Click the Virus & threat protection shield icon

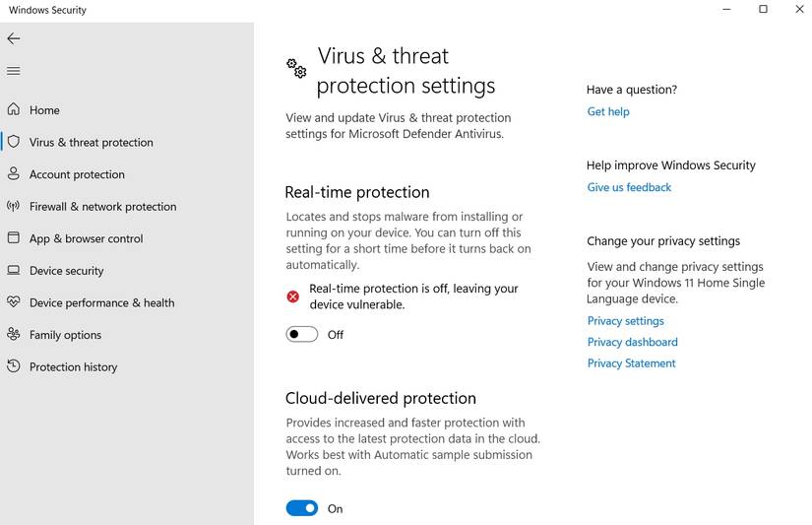(13, 142)
